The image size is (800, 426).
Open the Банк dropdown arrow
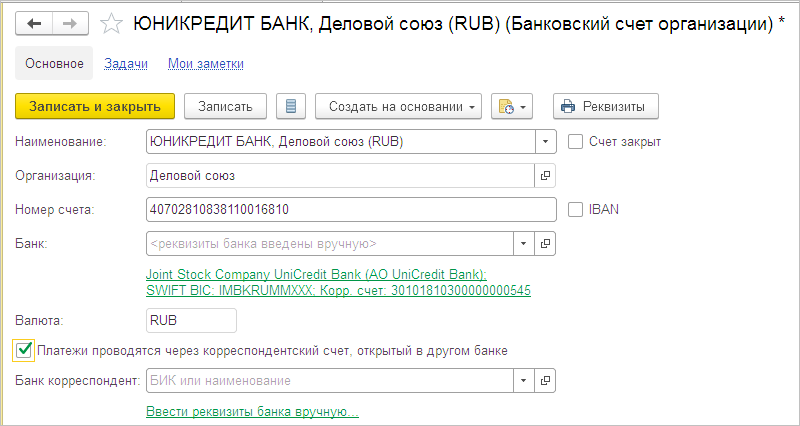525,243
